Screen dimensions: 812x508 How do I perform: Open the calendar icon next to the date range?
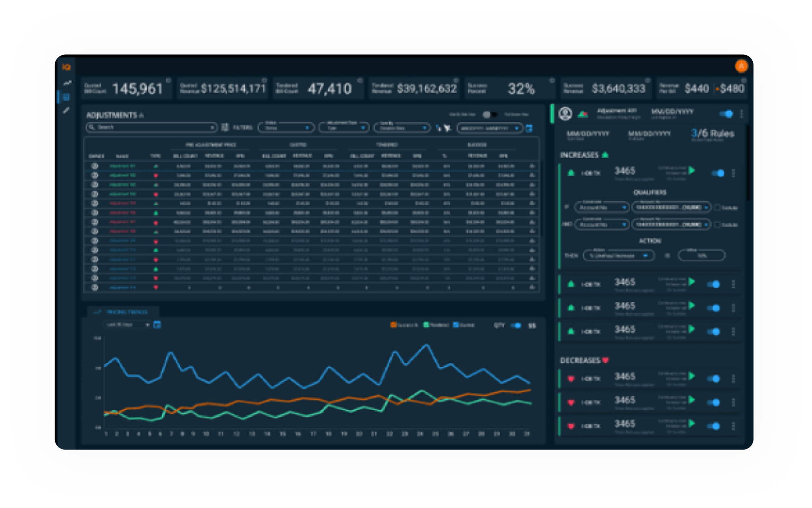[529, 128]
